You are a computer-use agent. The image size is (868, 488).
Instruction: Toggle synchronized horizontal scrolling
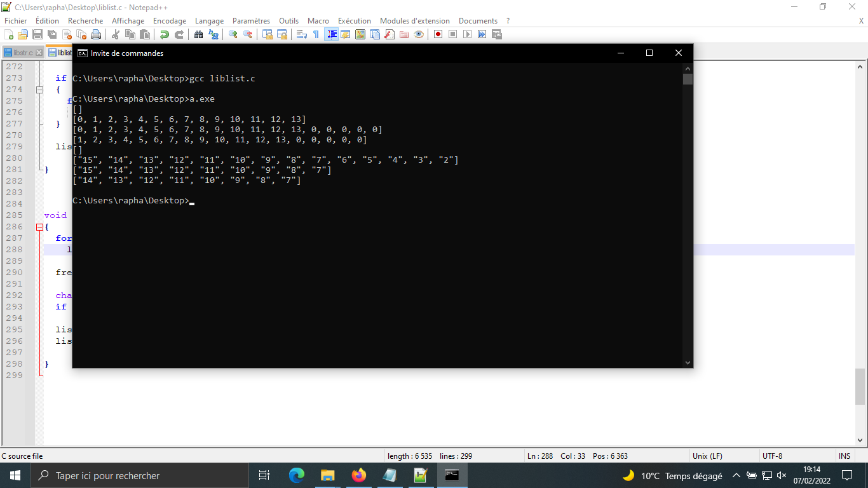point(282,34)
